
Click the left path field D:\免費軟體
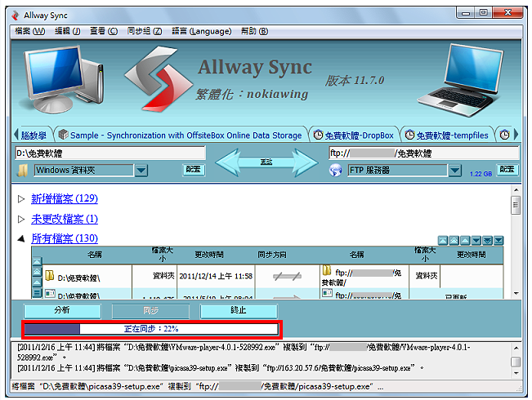[x=110, y=153]
